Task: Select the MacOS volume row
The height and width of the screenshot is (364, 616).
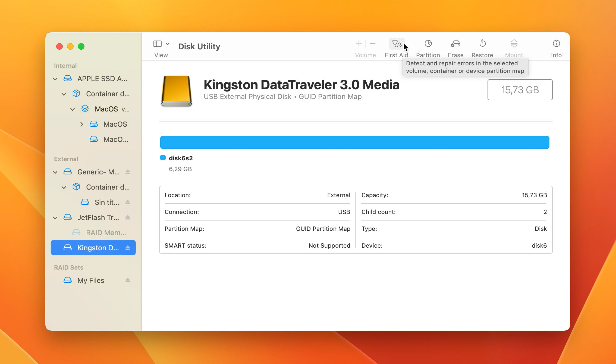Action: (93, 124)
